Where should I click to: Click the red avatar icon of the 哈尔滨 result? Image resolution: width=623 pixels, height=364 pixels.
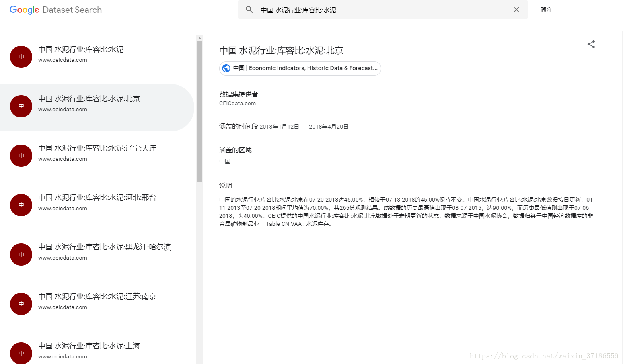click(x=21, y=254)
